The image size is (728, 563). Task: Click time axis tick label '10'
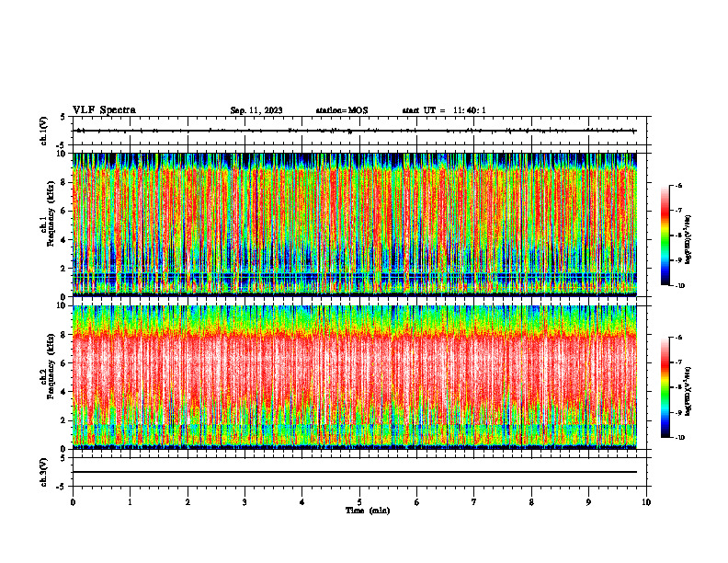646,502
